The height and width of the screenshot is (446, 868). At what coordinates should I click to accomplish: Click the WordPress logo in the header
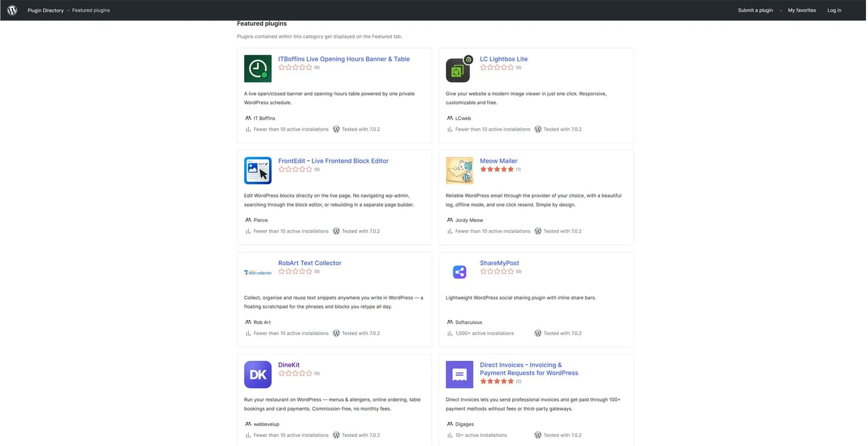pyautogui.click(x=12, y=10)
